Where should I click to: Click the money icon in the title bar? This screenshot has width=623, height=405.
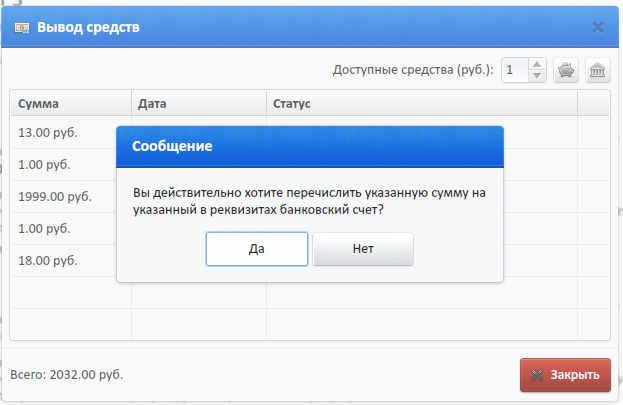pyautogui.click(x=22, y=28)
